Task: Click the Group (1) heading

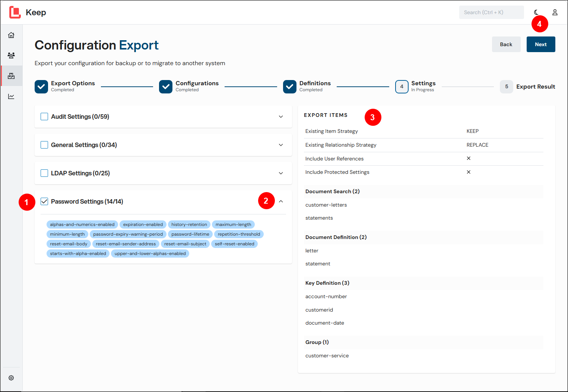Action: click(317, 342)
